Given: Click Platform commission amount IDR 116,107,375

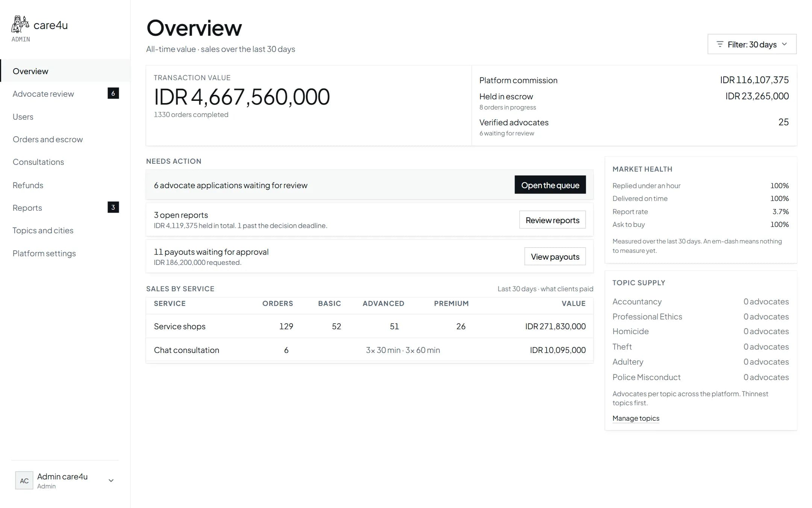Looking at the screenshot, I should tap(754, 80).
